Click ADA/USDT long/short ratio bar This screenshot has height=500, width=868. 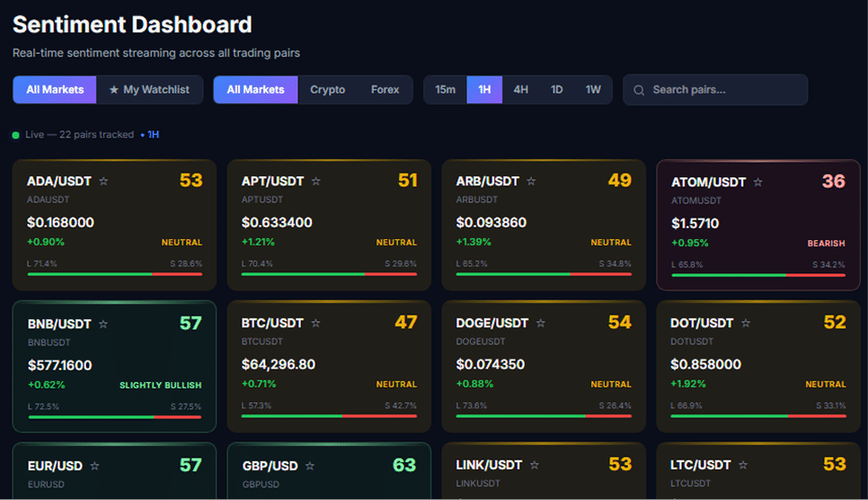(x=115, y=274)
